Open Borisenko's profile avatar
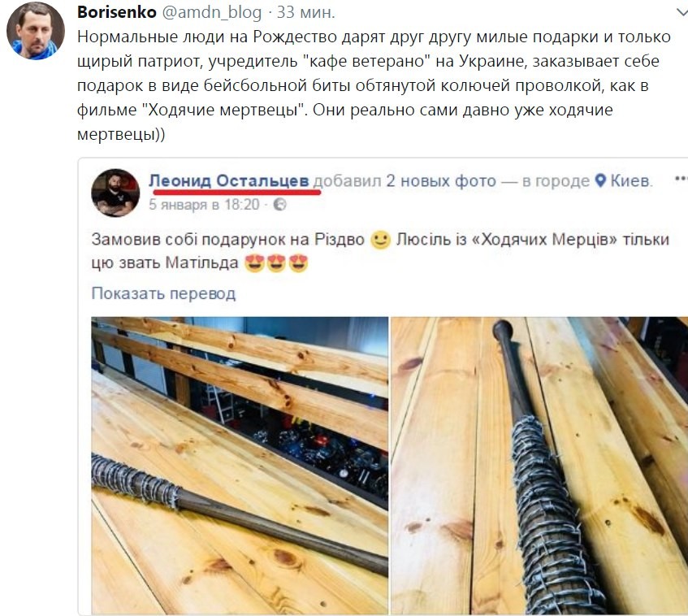The width and height of the screenshot is (688, 616). pyautogui.click(x=36, y=31)
